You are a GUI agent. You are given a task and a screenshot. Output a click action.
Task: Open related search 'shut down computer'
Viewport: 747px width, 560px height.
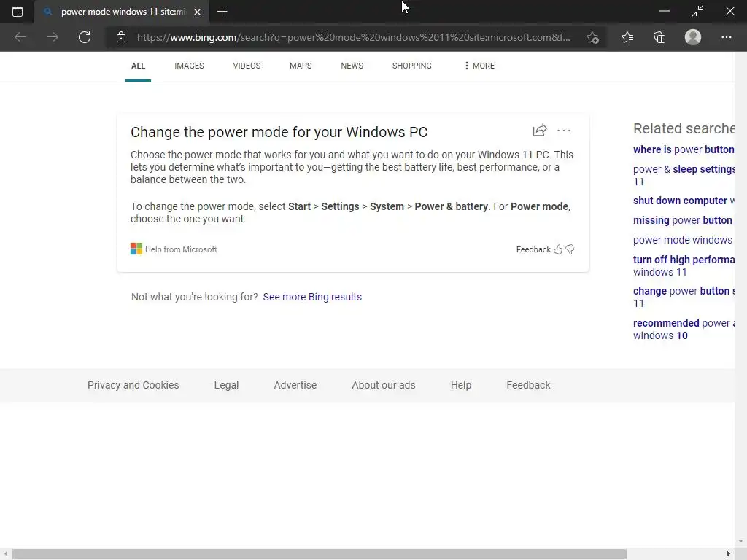(x=684, y=201)
